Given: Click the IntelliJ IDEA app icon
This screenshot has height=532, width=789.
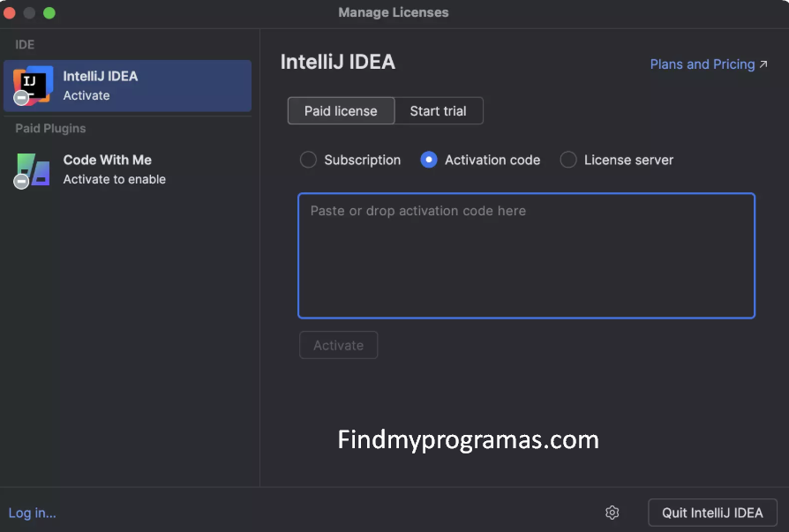Looking at the screenshot, I should 32,85.
